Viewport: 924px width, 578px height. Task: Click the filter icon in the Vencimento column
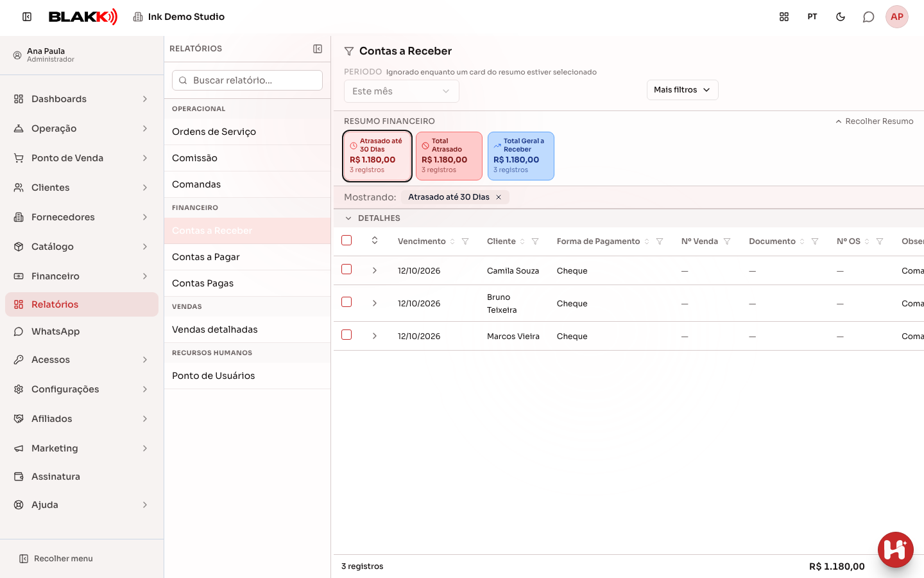pyautogui.click(x=465, y=241)
